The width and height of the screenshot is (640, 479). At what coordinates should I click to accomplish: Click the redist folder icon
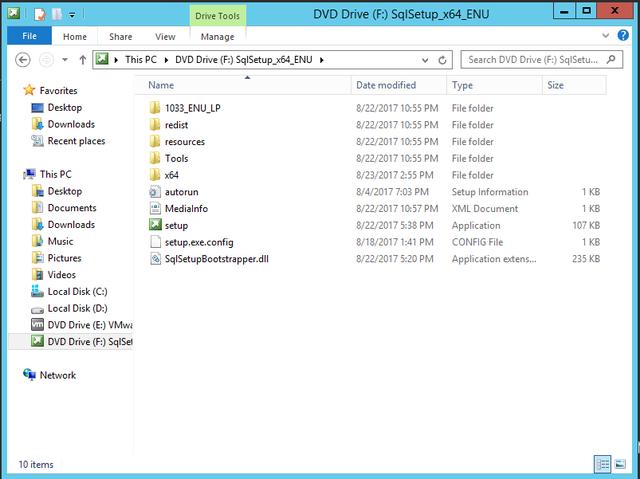[x=155, y=124]
